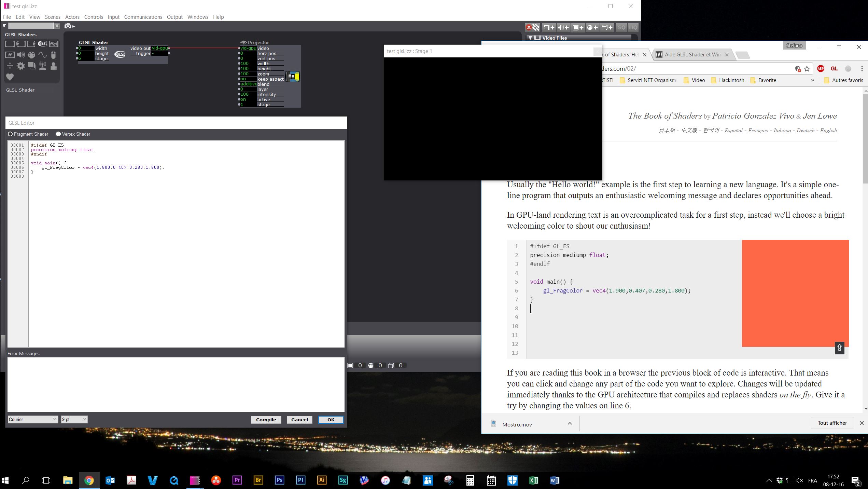This screenshot has height=489, width=868.
Task: Click Cancel button in GLSL Editor
Action: tap(299, 419)
